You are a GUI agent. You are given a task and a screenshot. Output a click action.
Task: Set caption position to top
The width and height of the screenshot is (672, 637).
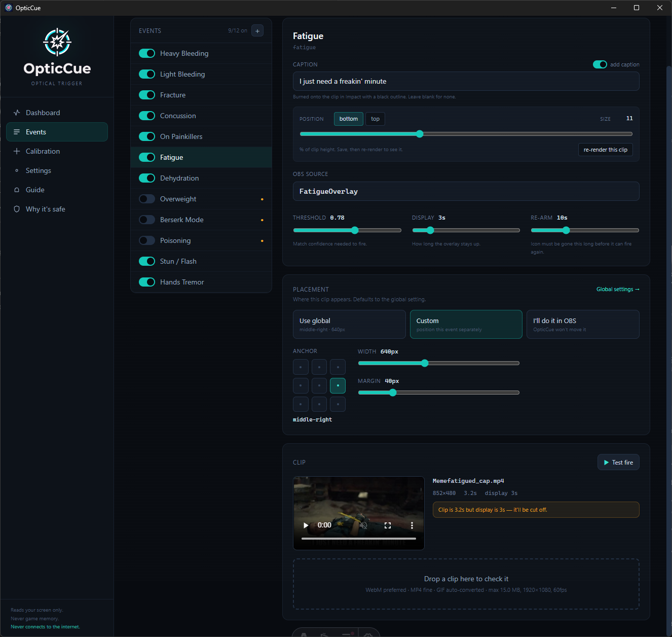tap(375, 119)
